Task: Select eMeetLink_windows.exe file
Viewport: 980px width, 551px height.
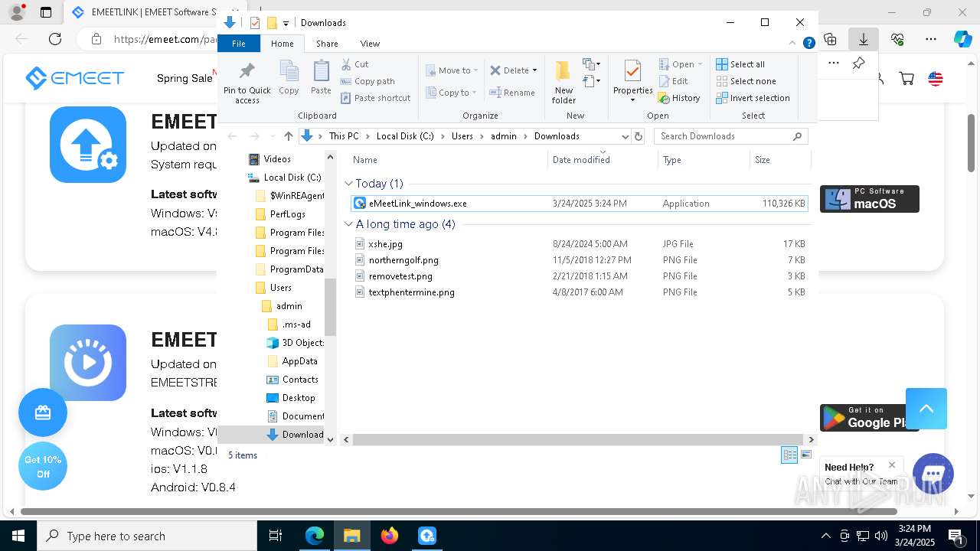Action: pyautogui.click(x=579, y=204)
